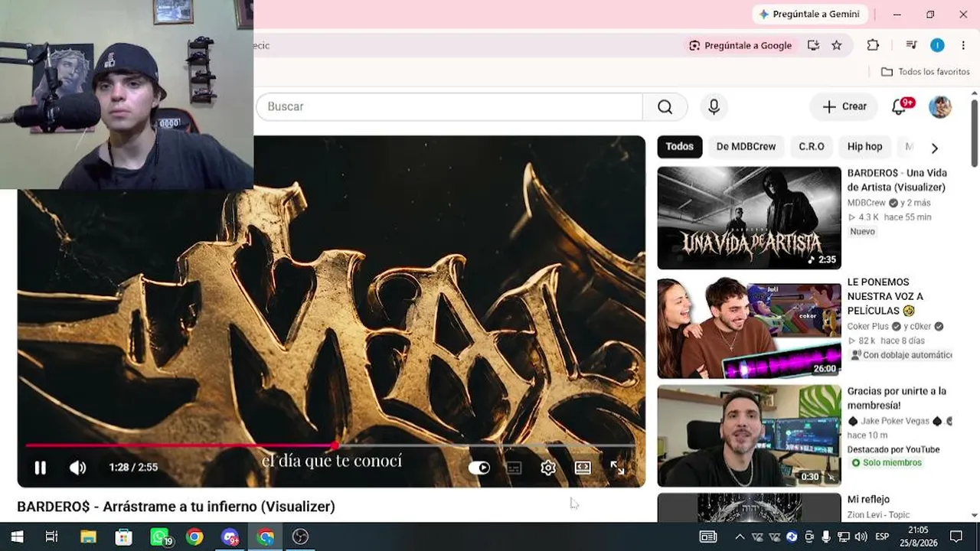This screenshot has width=980, height=551.
Task: Click the magnifier search button
Action: (x=665, y=106)
